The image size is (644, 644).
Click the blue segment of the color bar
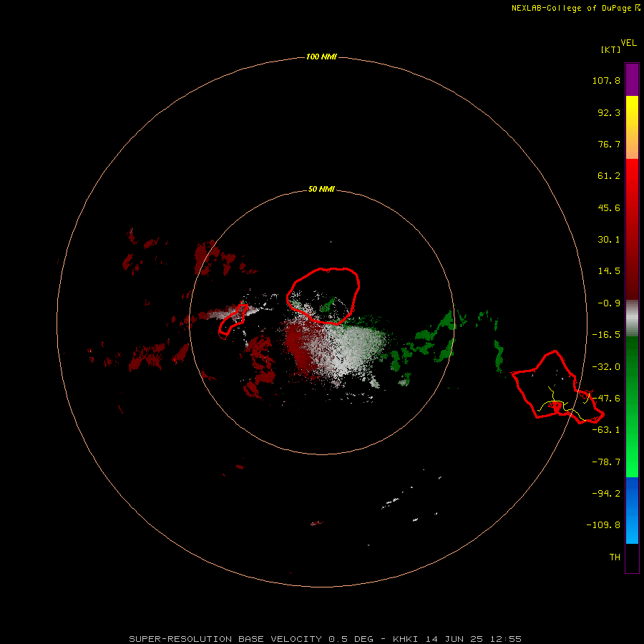click(x=632, y=510)
